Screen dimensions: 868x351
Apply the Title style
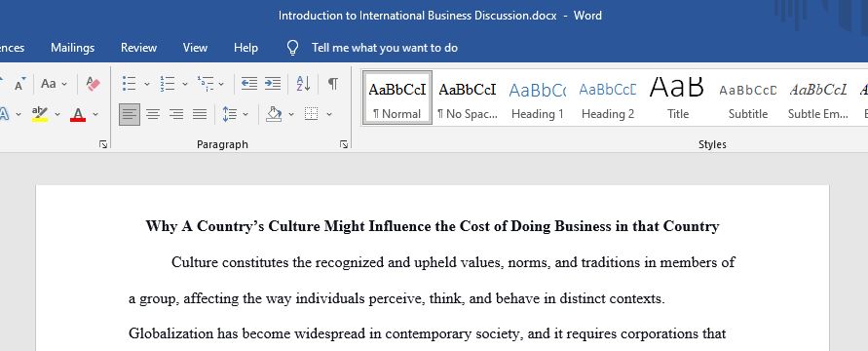click(678, 98)
